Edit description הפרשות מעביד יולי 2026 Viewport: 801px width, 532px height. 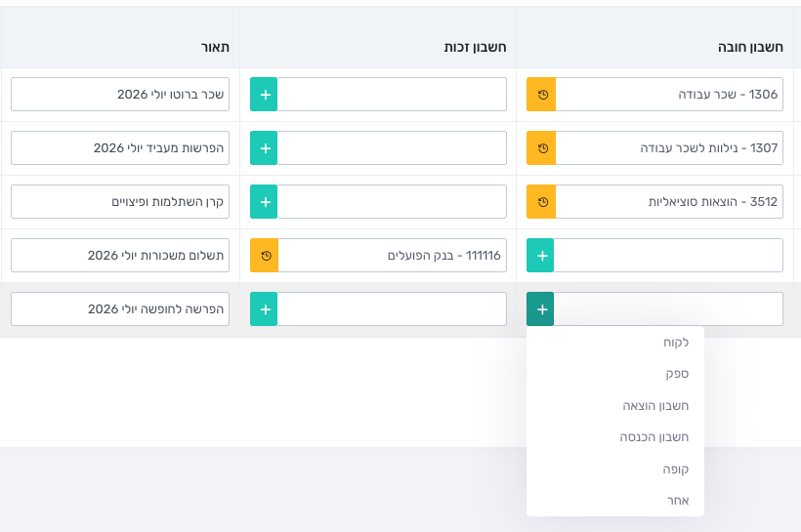point(120,148)
